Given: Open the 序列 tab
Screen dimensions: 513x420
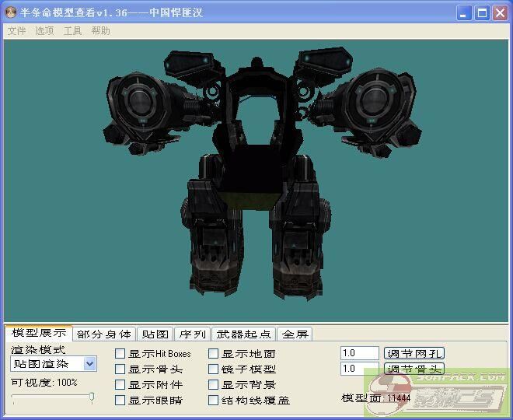Looking at the screenshot, I should (192, 334).
